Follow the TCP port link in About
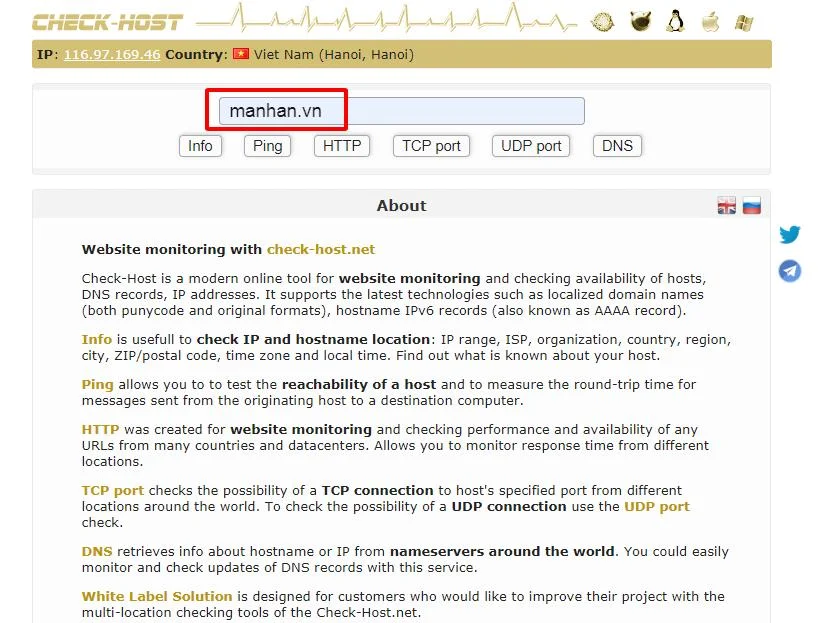The width and height of the screenshot is (818, 623). [113, 490]
